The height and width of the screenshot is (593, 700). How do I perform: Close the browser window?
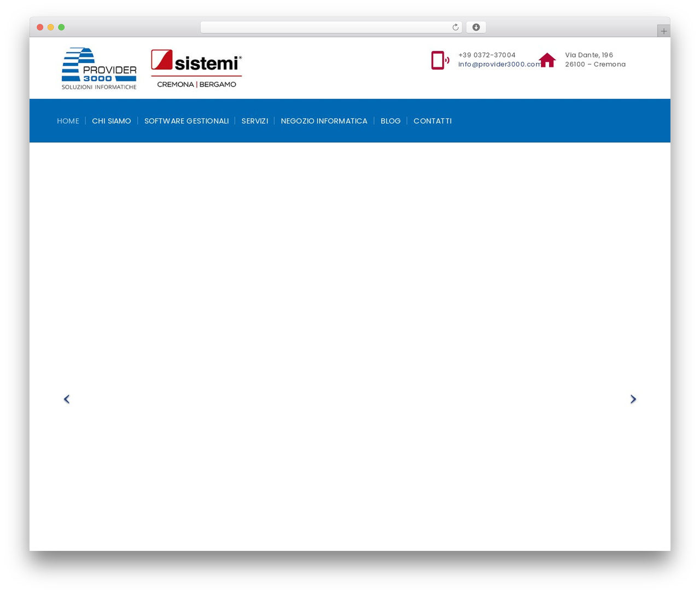[40, 27]
